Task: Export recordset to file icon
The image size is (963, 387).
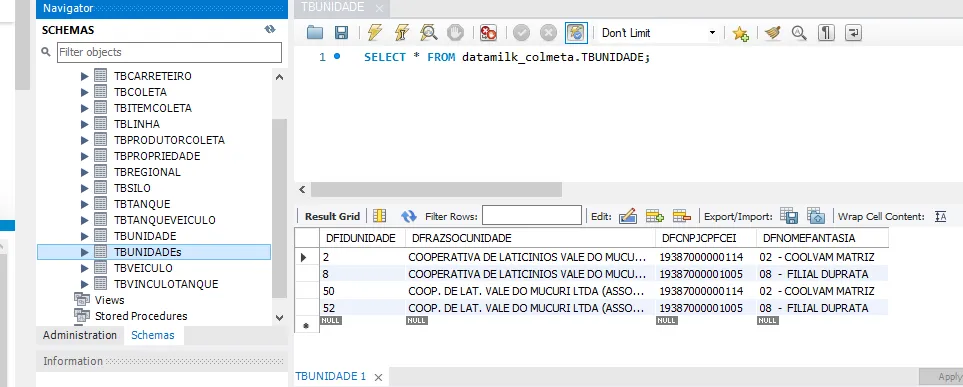Action: pos(789,216)
